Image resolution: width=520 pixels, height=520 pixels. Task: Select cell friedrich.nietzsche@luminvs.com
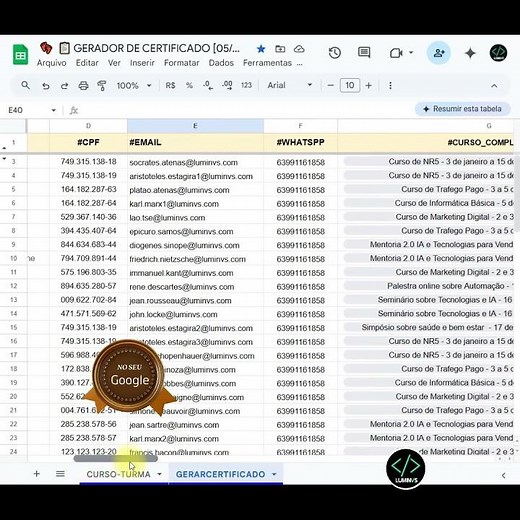(x=195, y=259)
